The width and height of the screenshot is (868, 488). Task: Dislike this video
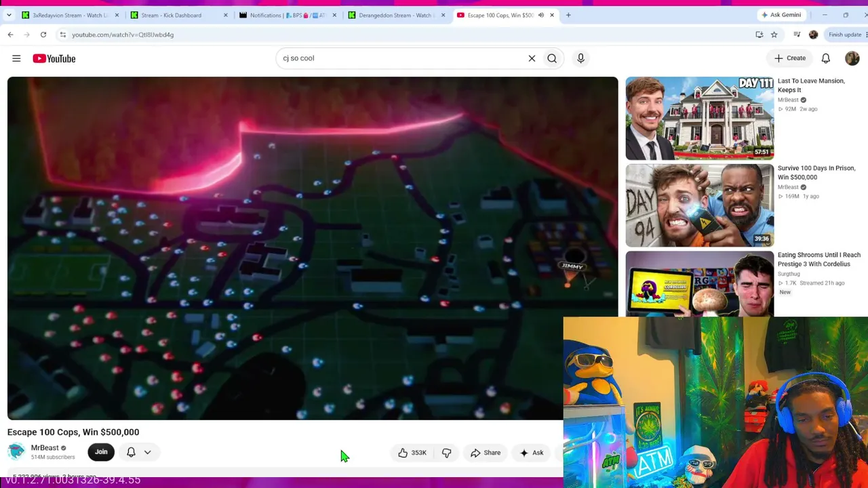click(x=446, y=453)
